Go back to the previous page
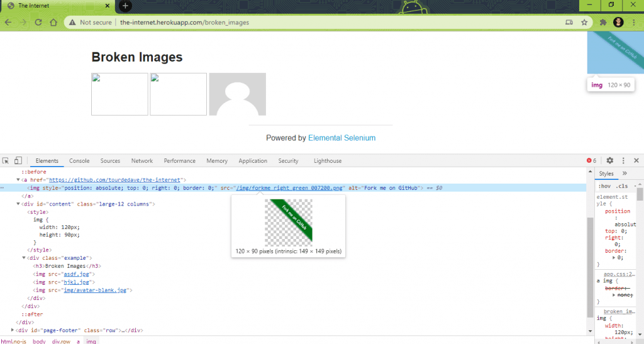Screen dimensions: 644x344 [8, 22]
